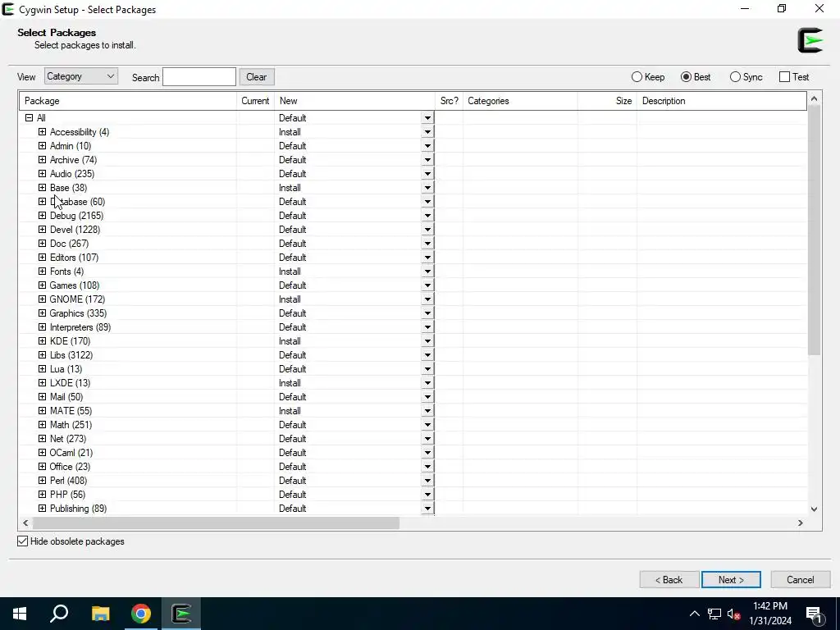Expand the GNOME (172) category
Viewport: 840px width, 630px height.
[43, 299]
